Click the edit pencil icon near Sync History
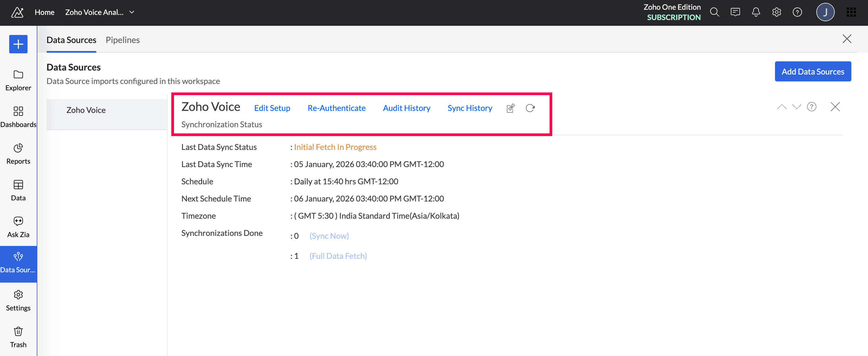This screenshot has width=868, height=356. click(x=510, y=108)
